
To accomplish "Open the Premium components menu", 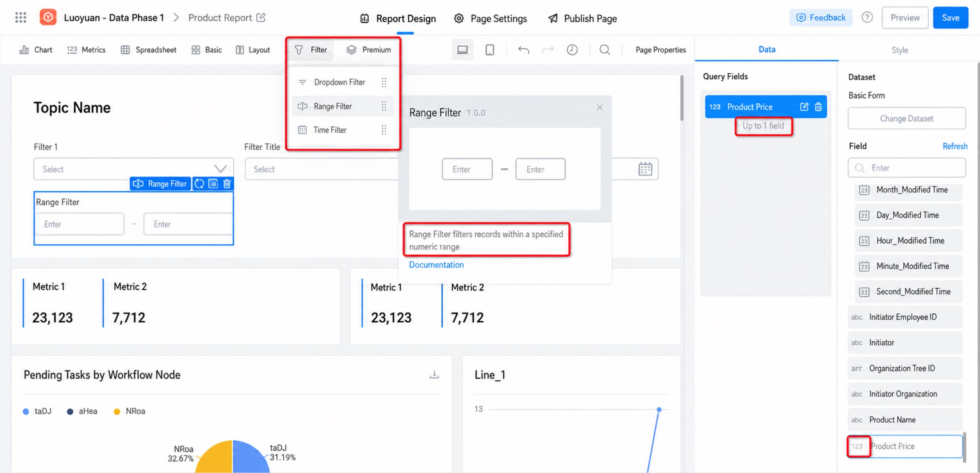I will click(x=368, y=50).
